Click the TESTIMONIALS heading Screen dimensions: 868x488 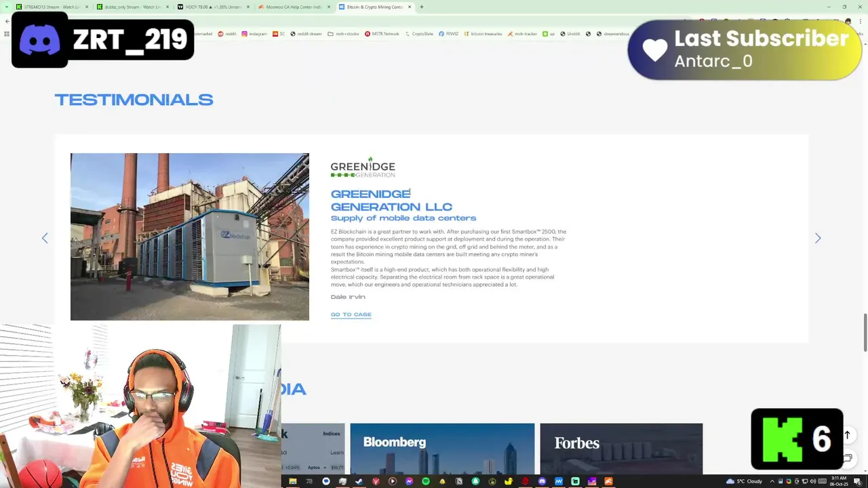(134, 100)
